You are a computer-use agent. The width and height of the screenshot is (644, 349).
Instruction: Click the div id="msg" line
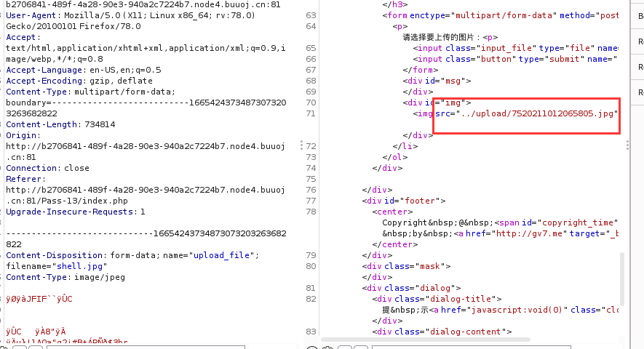pyautogui.click(x=437, y=81)
